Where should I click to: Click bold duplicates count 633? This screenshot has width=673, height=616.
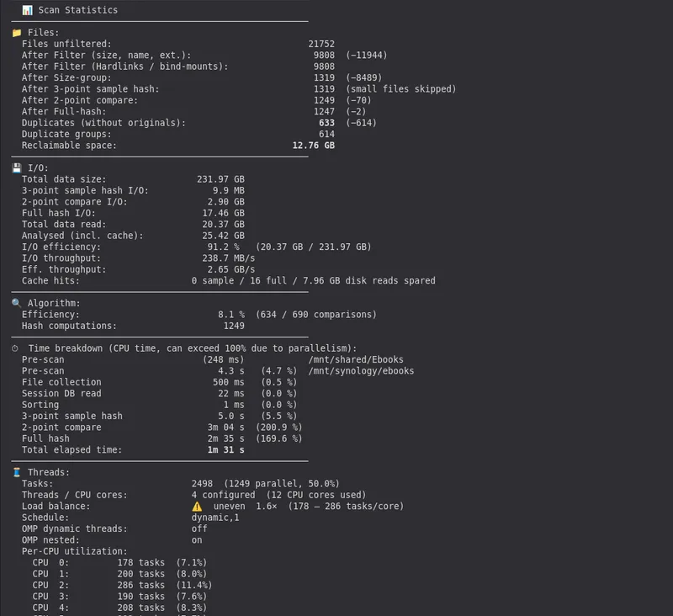coord(326,123)
